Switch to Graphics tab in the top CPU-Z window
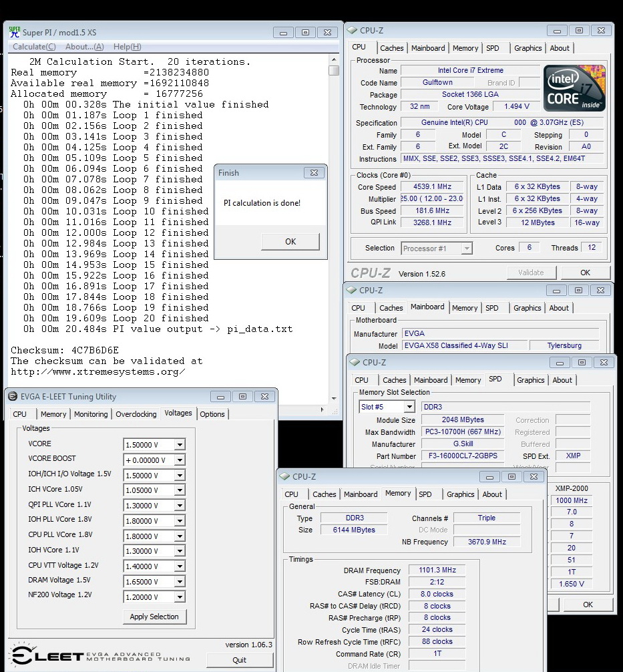The image size is (623, 672). click(528, 48)
